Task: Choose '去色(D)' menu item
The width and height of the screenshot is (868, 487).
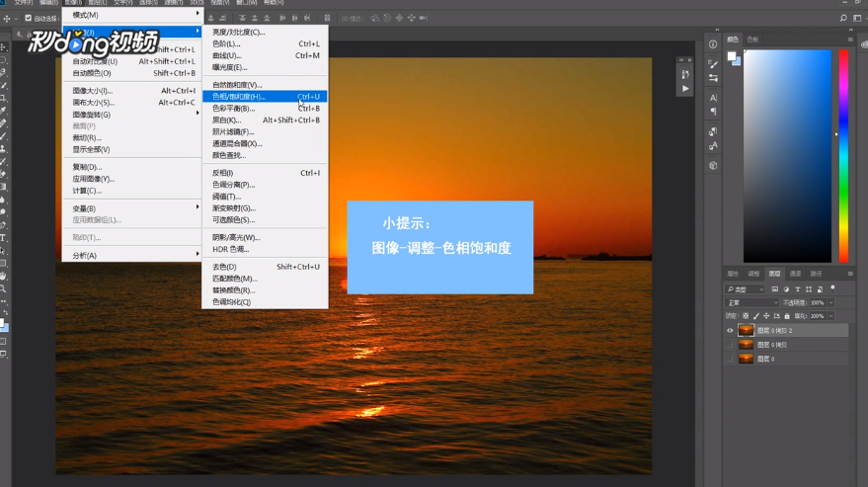Action: pyautogui.click(x=266, y=267)
